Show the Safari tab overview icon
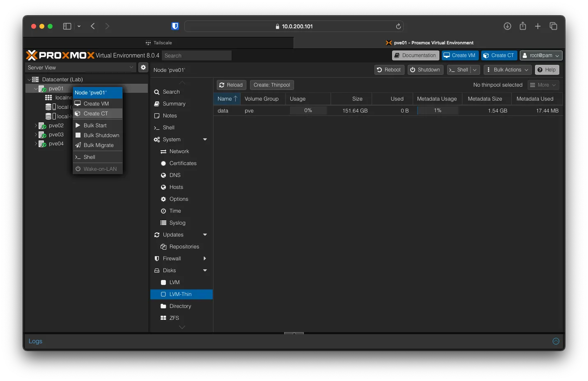This screenshot has width=588, height=381. click(x=554, y=26)
